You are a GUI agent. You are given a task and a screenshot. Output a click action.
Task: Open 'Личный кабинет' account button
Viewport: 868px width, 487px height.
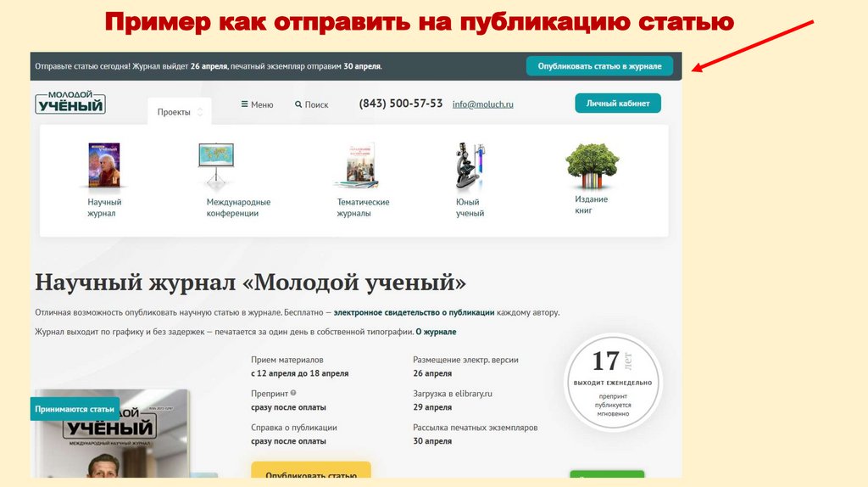[618, 103]
